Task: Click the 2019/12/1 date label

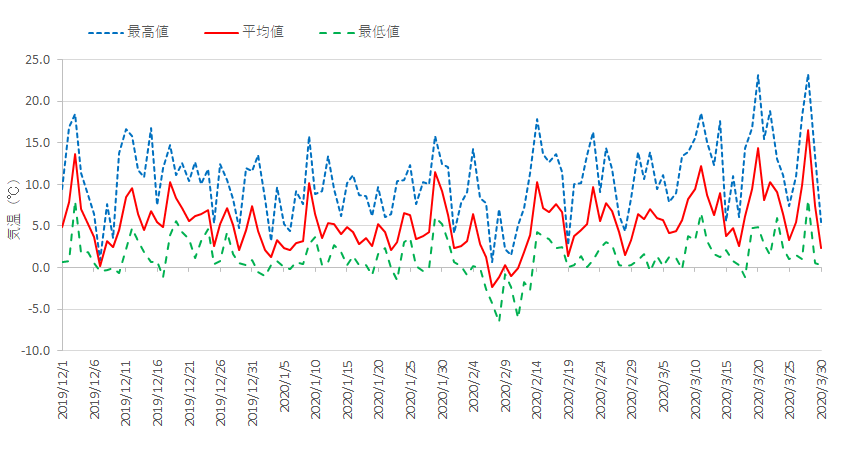Action: pyautogui.click(x=63, y=390)
